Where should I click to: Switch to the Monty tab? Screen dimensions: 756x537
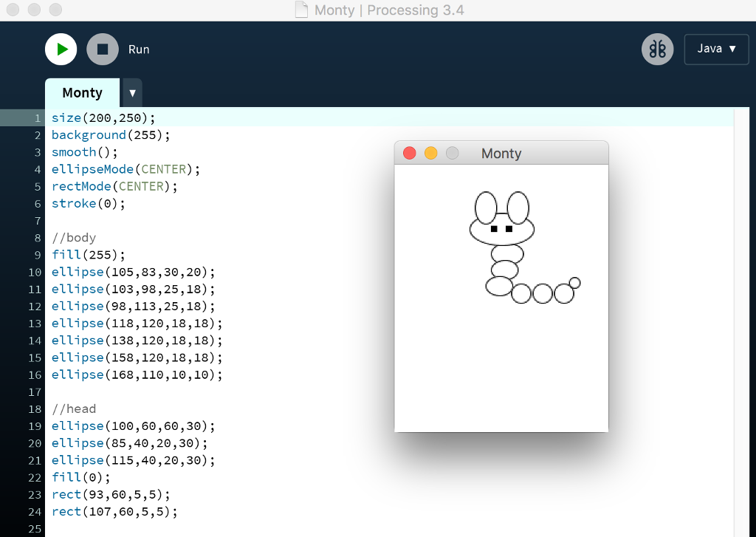[x=81, y=92]
